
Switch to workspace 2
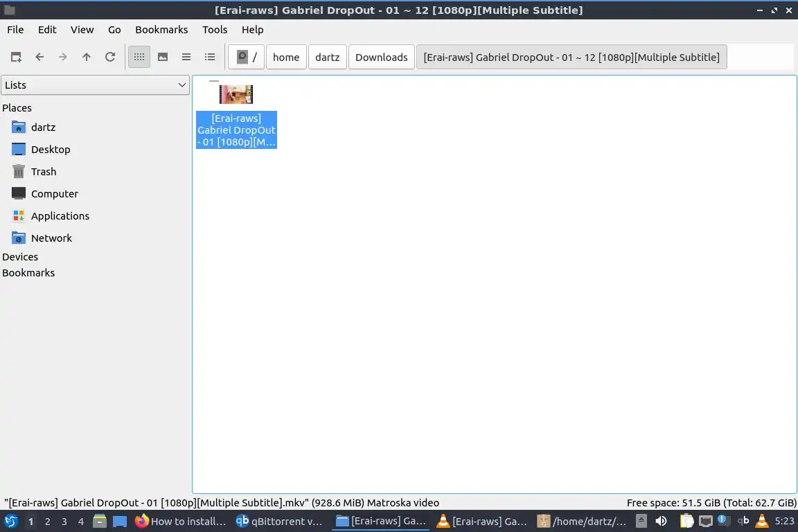pyautogui.click(x=47, y=522)
